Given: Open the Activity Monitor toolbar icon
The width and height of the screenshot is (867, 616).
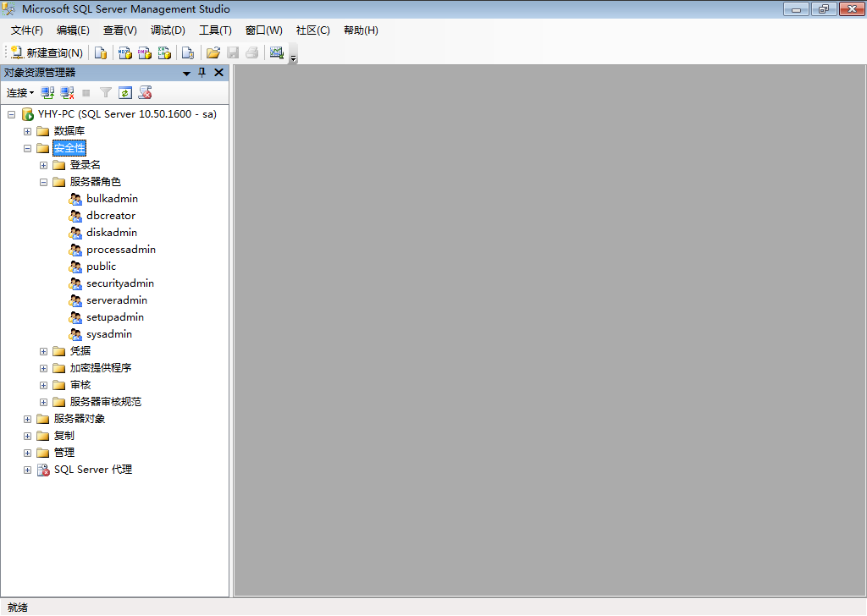Looking at the screenshot, I should click(x=277, y=52).
